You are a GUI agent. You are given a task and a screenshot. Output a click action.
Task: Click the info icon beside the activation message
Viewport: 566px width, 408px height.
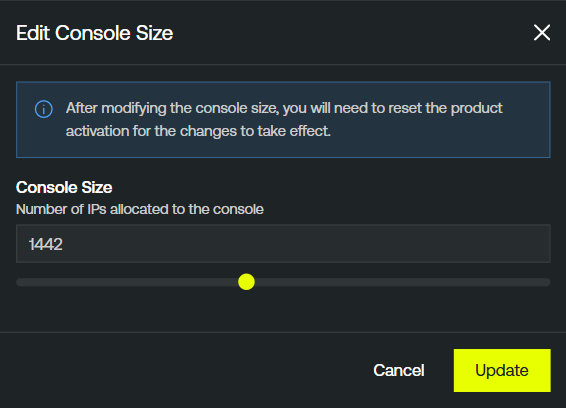click(44, 109)
